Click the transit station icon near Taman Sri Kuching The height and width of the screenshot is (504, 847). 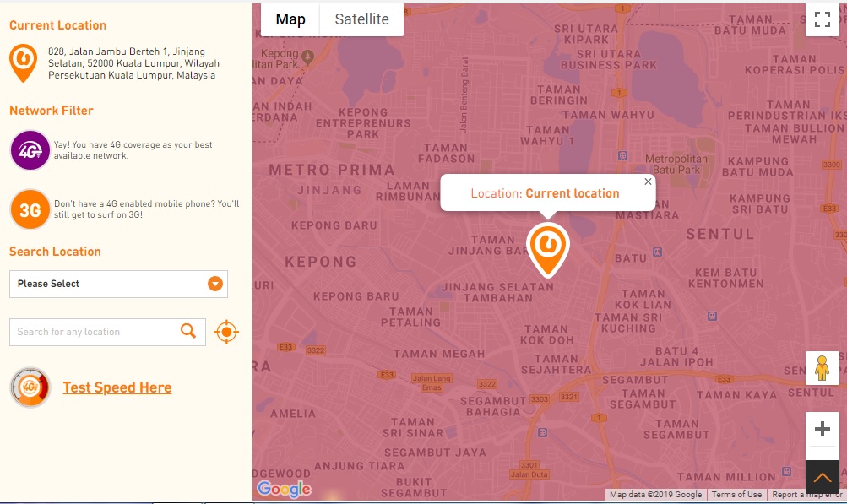(712, 316)
